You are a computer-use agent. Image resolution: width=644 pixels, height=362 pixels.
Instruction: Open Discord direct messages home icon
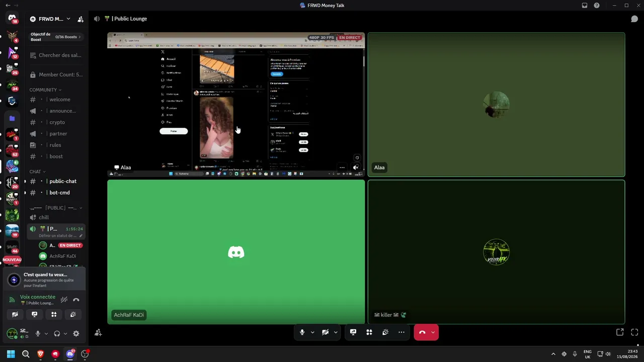point(12,19)
